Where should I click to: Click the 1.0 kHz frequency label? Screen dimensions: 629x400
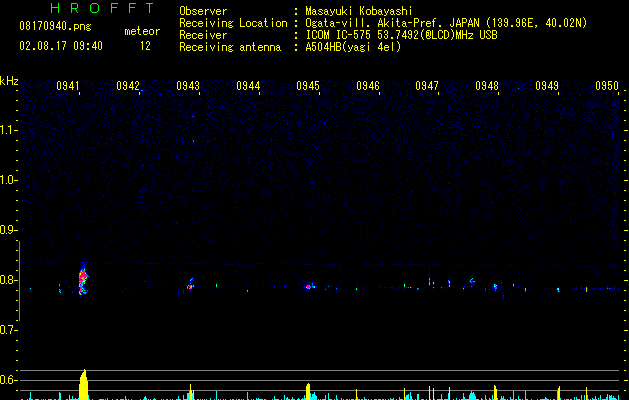coord(8,180)
